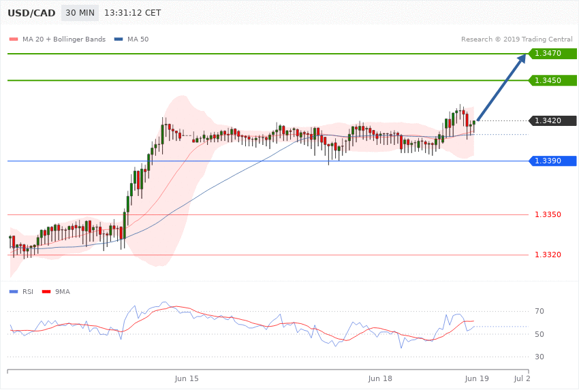This screenshot has height=392, width=579.
Task: Click the 1.3390 pivot price tag
Action: tap(553, 161)
